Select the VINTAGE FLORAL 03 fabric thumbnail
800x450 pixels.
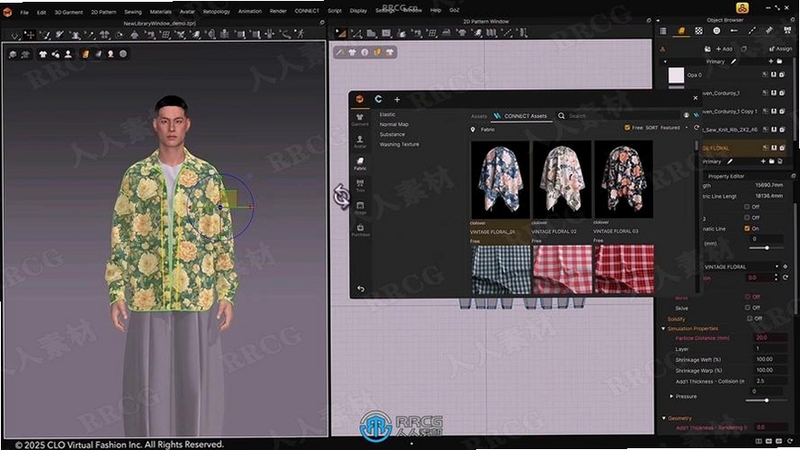[623, 180]
